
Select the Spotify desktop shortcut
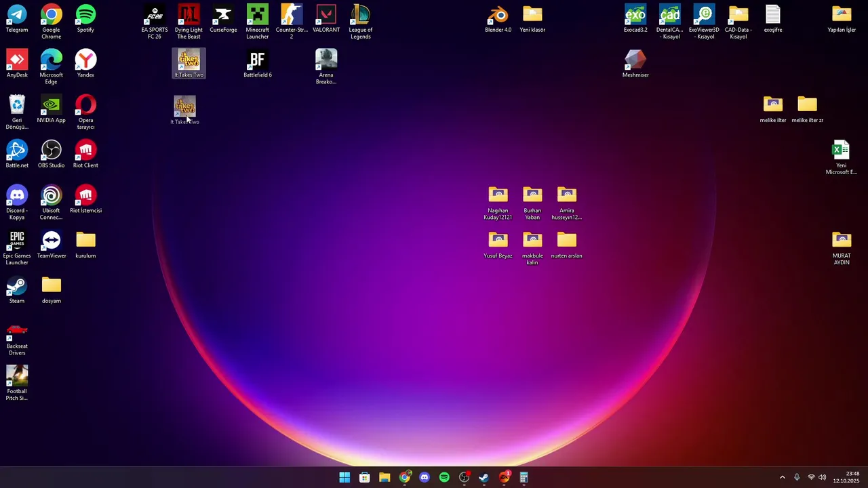85,18
